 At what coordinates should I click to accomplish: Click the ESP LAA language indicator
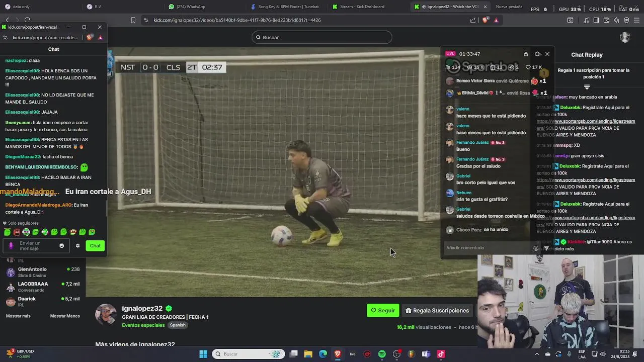click(x=582, y=354)
